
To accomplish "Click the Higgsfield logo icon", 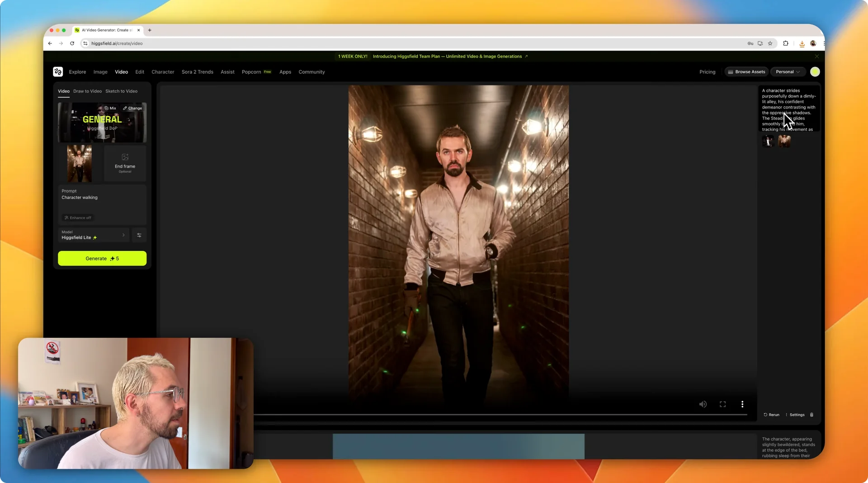I will point(58,72).
